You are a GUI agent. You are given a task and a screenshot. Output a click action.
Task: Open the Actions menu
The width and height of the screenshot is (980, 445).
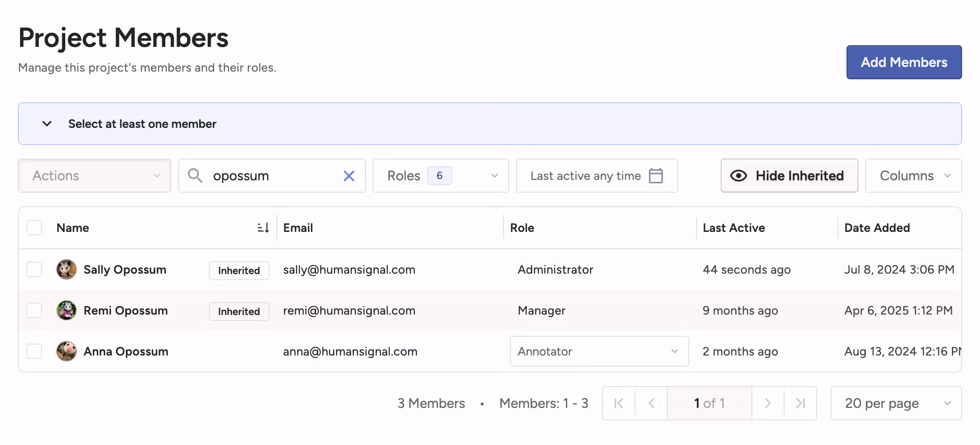[94, 176]
